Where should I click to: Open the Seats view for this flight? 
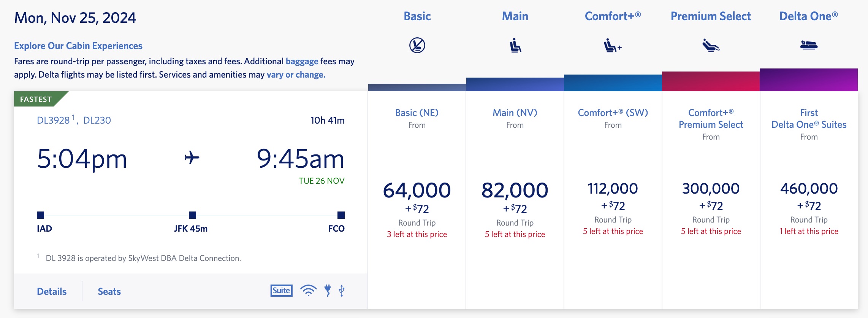pyautogui.click(x=109, y=291)
